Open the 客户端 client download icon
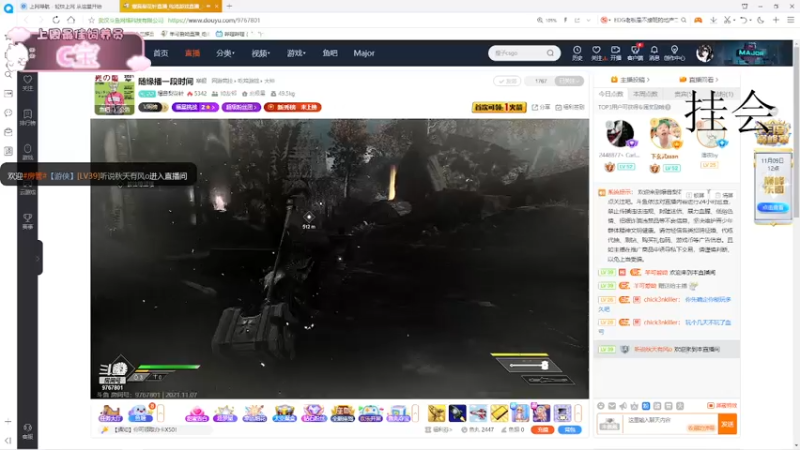The image size is (800, 450). (x=635, y=53)
